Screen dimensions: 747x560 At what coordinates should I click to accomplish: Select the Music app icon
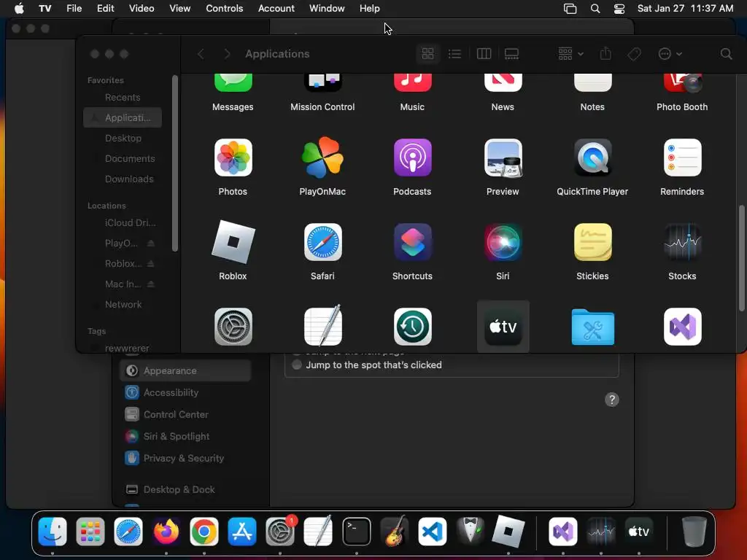(413, 83)
